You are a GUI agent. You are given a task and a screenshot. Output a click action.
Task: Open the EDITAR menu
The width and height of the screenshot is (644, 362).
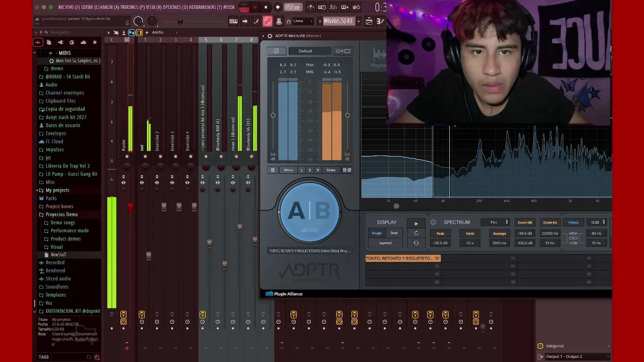point(91,7)
